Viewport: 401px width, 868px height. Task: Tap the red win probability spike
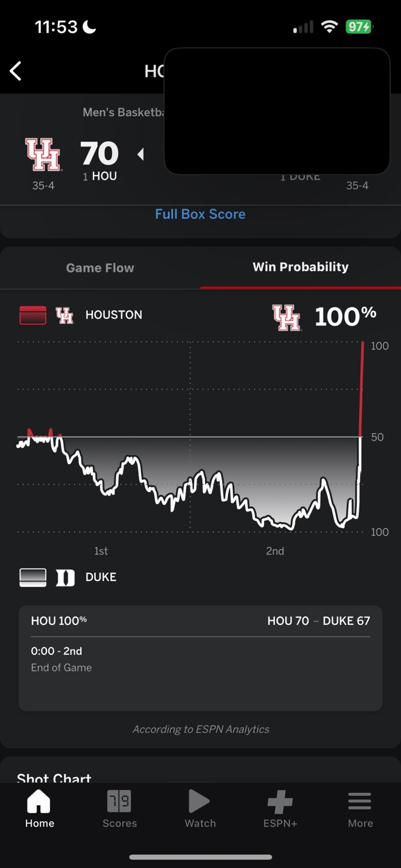(362, 386)
